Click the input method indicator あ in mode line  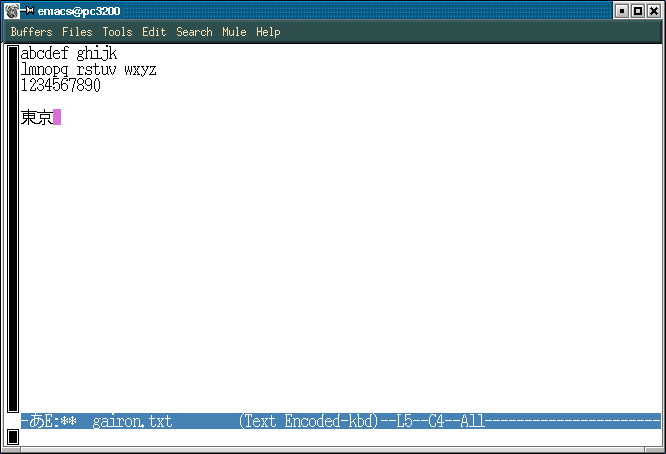37,421
